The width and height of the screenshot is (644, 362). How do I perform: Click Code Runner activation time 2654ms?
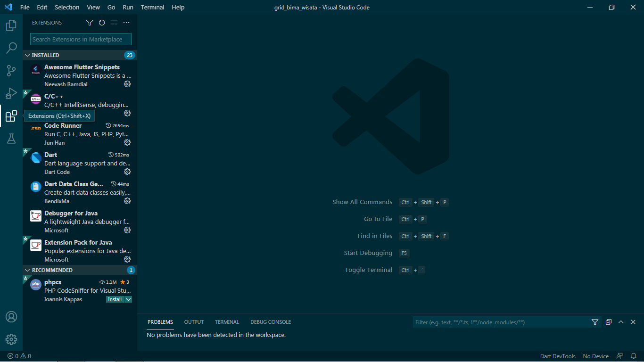tap(117, 126)
